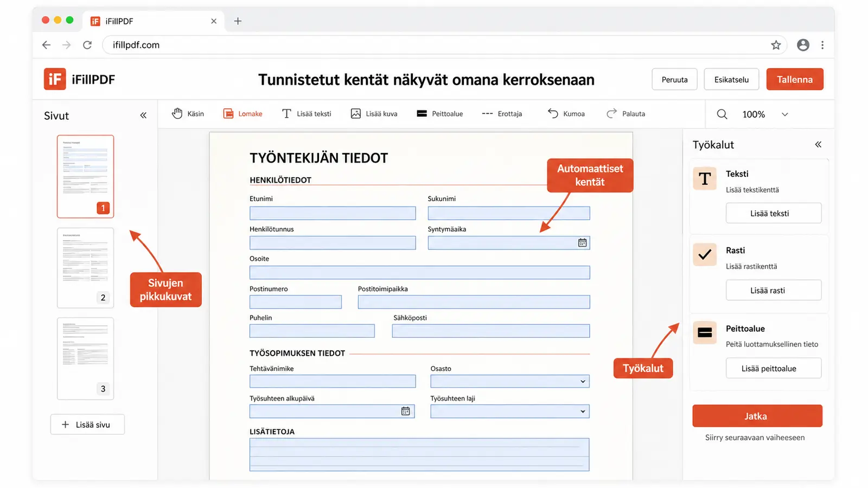This screenshot has height=488, width=868.
Task: Activate the Lomake form tool
Action: [x=242, y=114]
